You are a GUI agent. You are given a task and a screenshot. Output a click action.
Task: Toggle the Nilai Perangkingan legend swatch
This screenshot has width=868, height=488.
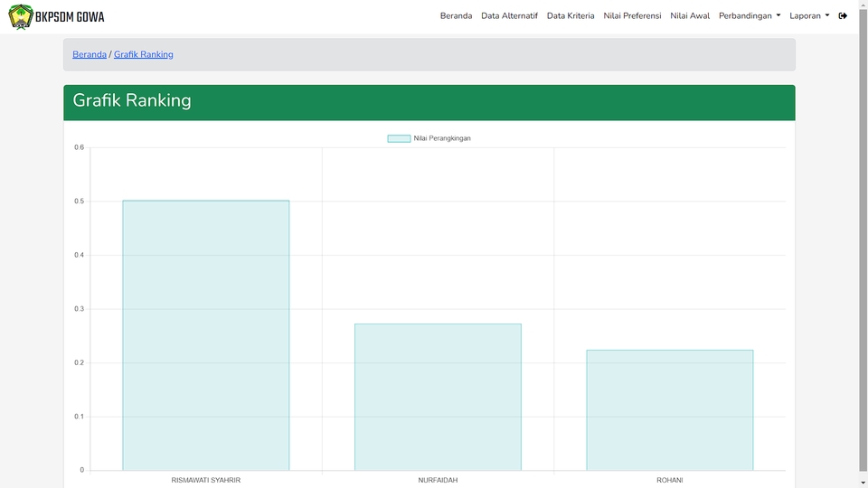point(399,138)
